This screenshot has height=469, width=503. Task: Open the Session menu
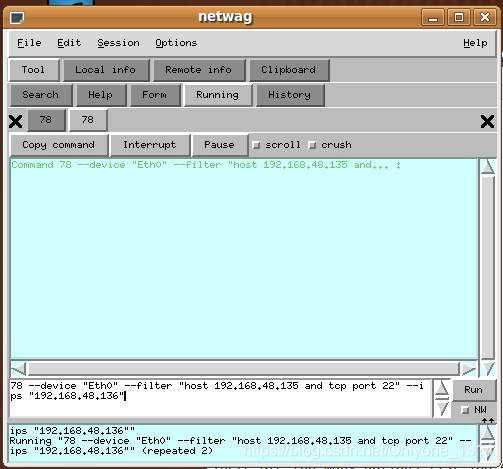pyautogui.click(x=118, y=43)
